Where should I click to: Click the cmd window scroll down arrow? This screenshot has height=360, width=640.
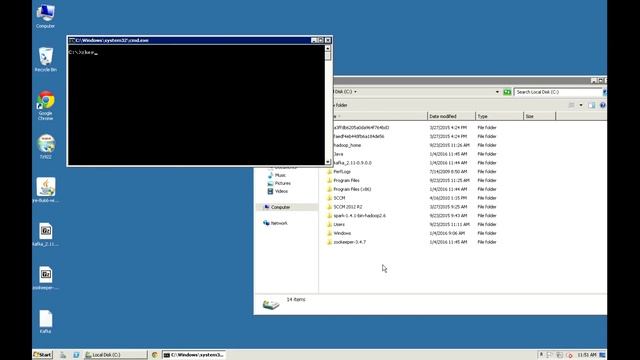328,162
